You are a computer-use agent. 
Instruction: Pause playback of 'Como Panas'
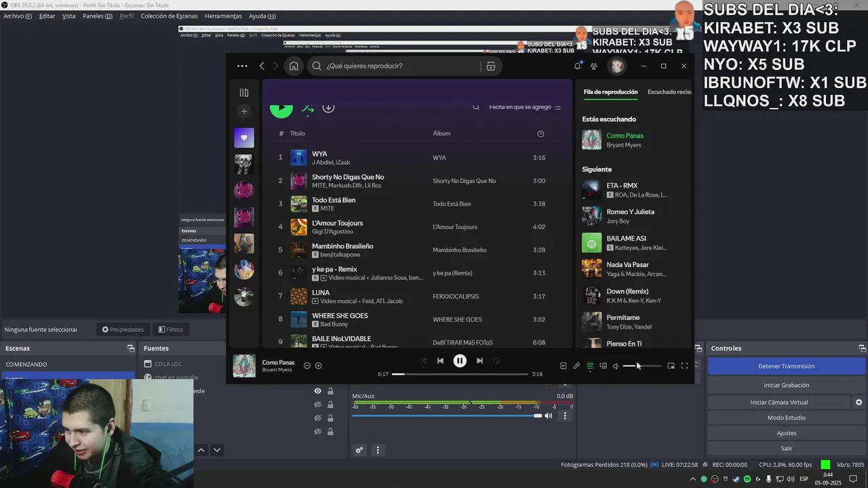[x=460, y=361]
